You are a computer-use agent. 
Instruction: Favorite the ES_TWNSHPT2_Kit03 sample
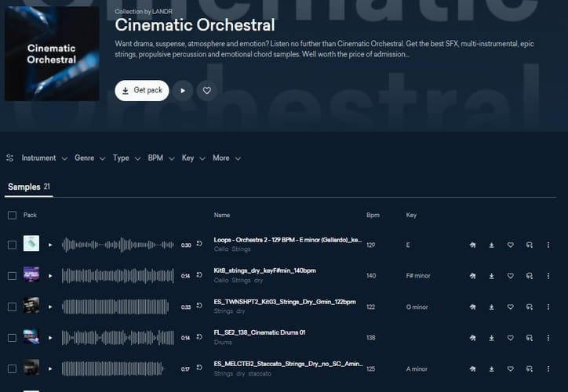tap(511, 307)
